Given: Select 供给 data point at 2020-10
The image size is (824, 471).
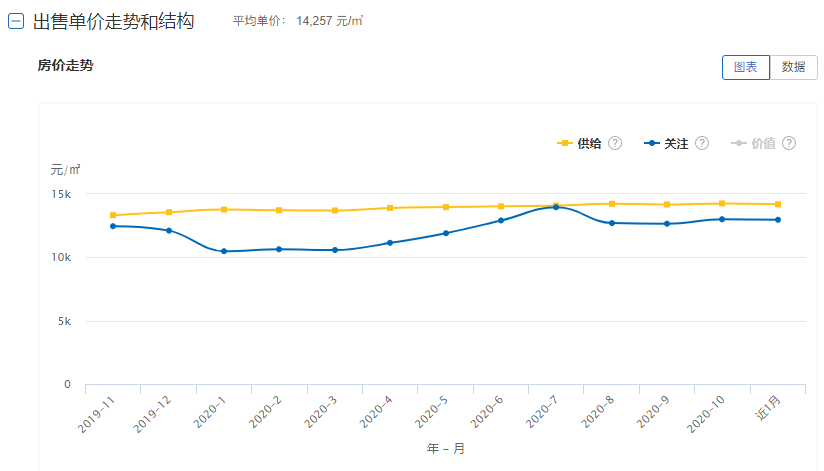Looking at the screenshot, I should click(722, 203).
